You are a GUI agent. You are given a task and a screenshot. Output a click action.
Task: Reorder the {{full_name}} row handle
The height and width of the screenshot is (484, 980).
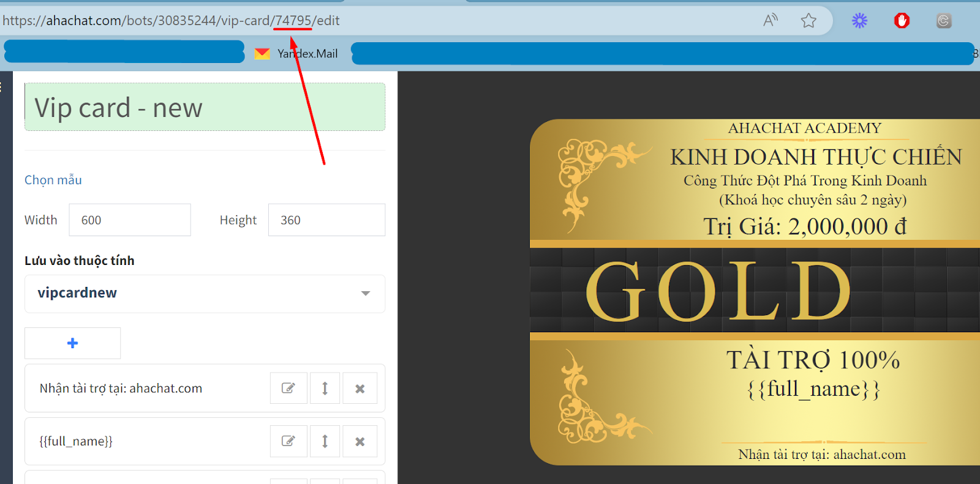325,441
